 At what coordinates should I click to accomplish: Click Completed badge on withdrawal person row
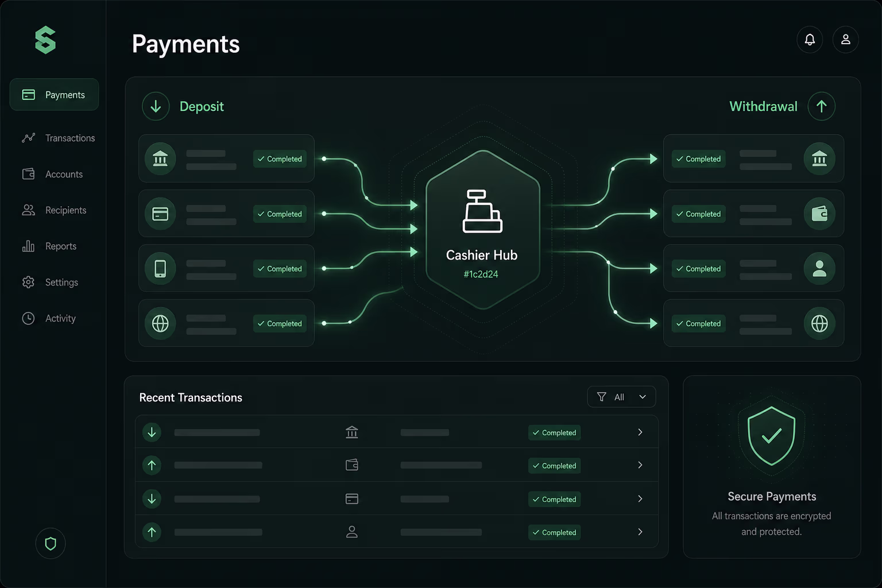coord(698,269)
